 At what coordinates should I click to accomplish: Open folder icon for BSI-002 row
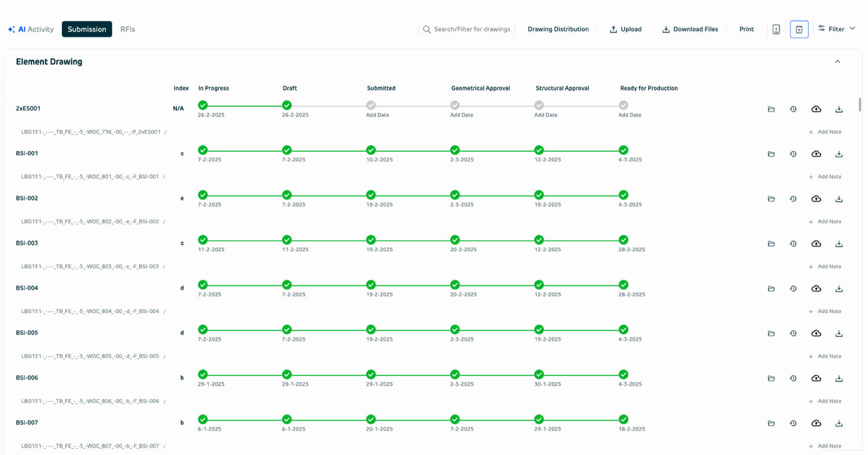click(x=771, y=199)
